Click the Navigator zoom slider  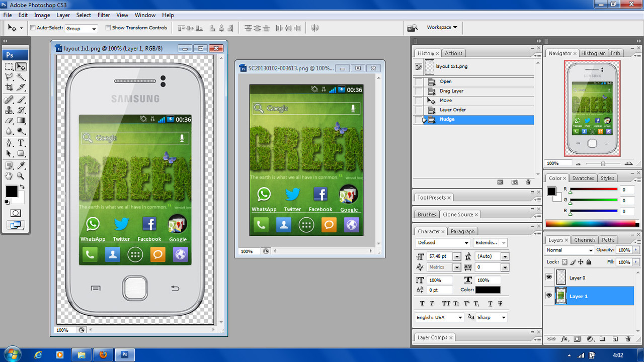tap(603, 163)
